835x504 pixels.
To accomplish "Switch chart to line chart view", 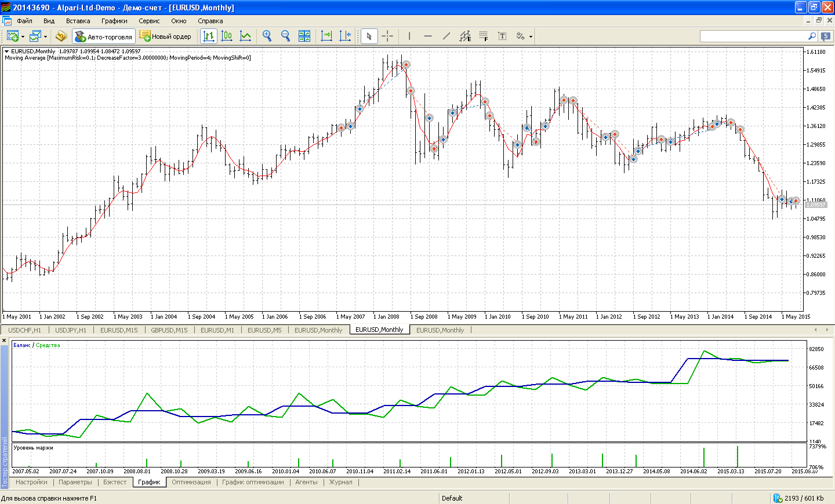I will tap(245, 36).
